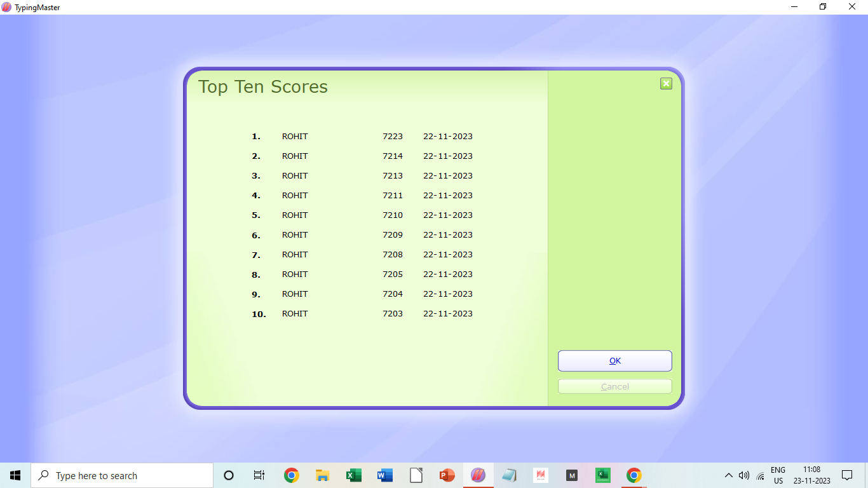Click the TypingMaster icon in the taskbar
The image size is (868, 488).
click(478, 475)
